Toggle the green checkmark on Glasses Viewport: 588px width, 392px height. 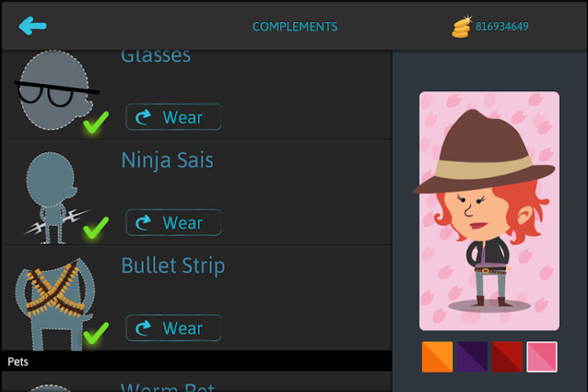coord(96,122)
